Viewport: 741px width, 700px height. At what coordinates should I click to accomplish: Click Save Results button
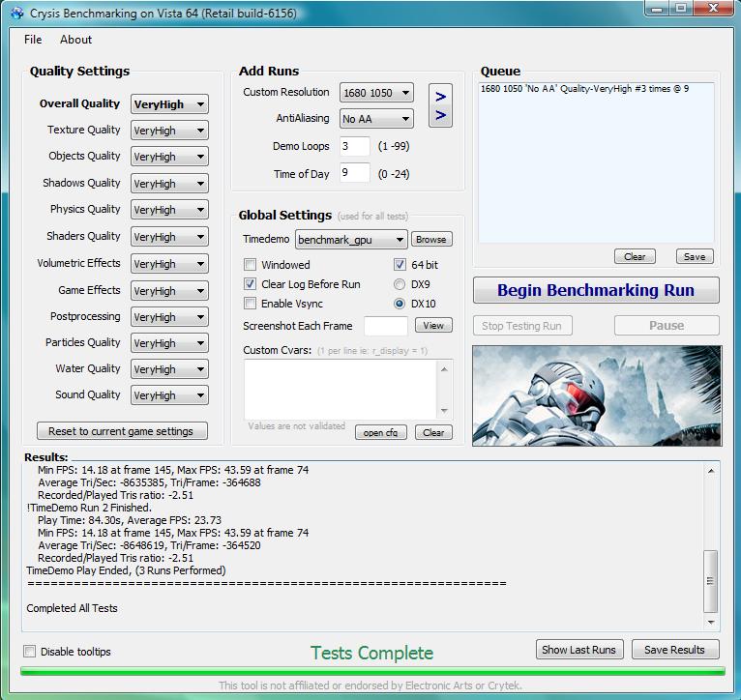point(675,650)
